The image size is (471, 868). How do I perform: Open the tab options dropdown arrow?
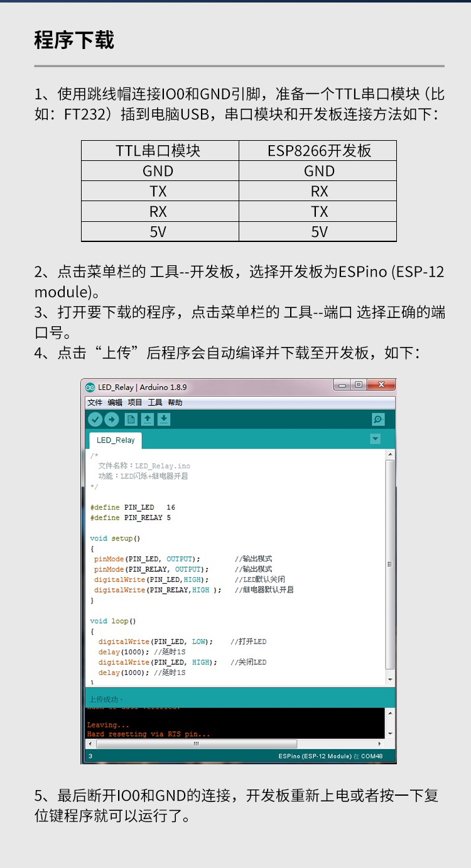pos(376,439)
